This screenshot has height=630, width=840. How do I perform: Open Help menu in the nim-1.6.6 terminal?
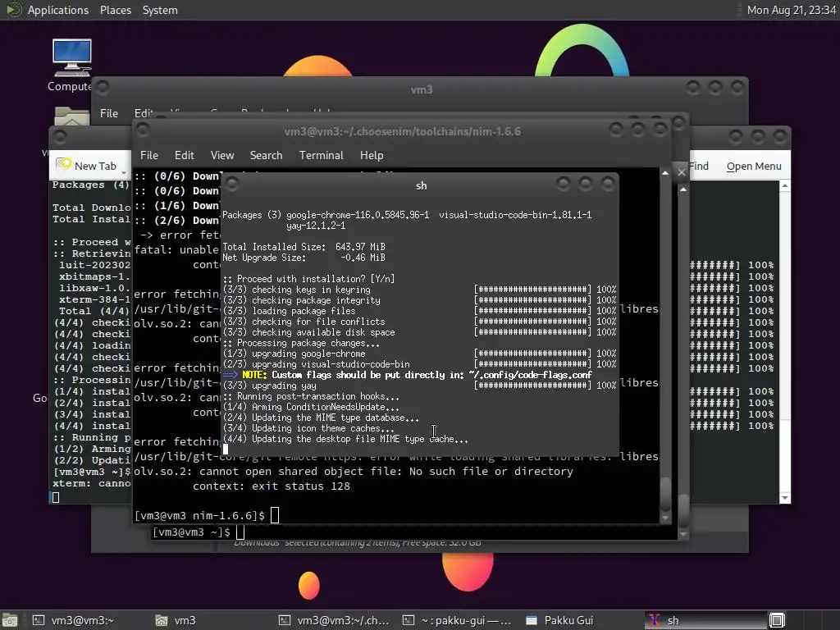[372, 155]
